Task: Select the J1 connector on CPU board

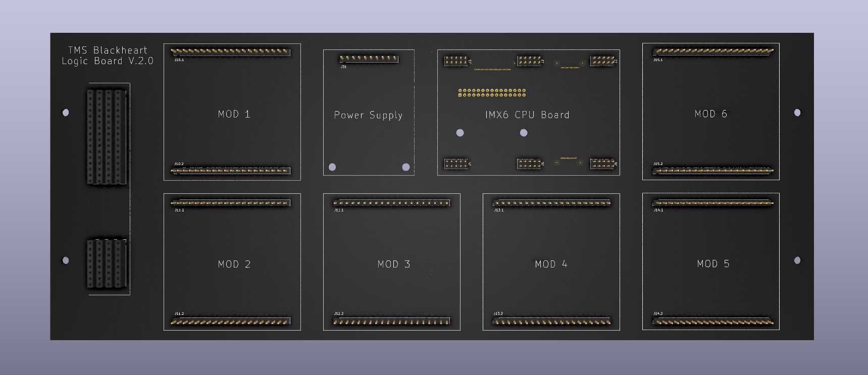Action: coord(456,61)
